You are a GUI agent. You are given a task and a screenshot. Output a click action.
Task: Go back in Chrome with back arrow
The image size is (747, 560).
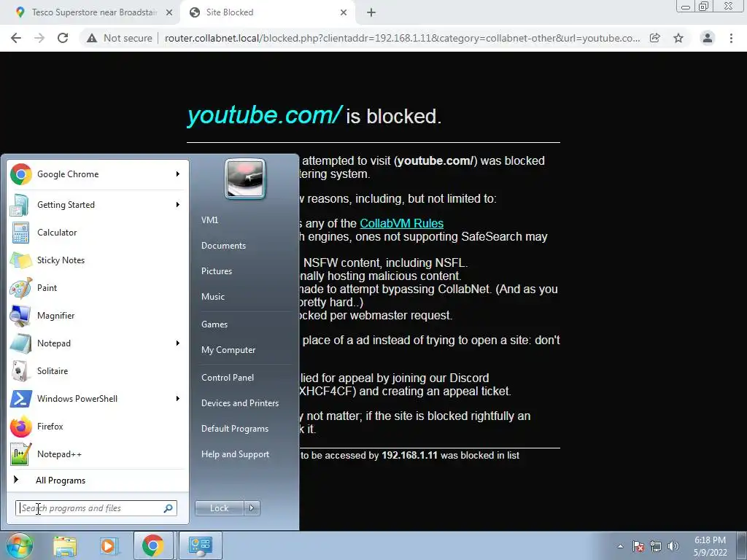pos(16,38)
